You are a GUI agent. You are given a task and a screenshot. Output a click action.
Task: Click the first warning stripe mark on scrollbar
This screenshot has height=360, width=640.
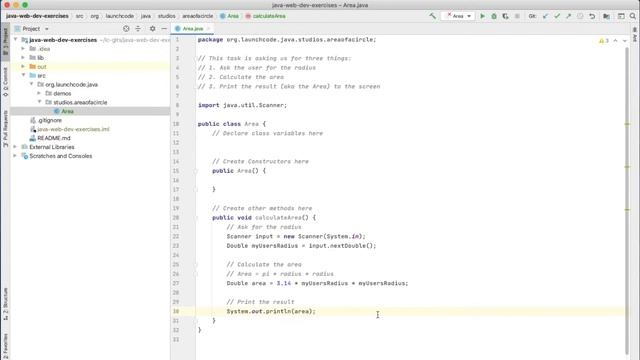[x=628, y=124]
